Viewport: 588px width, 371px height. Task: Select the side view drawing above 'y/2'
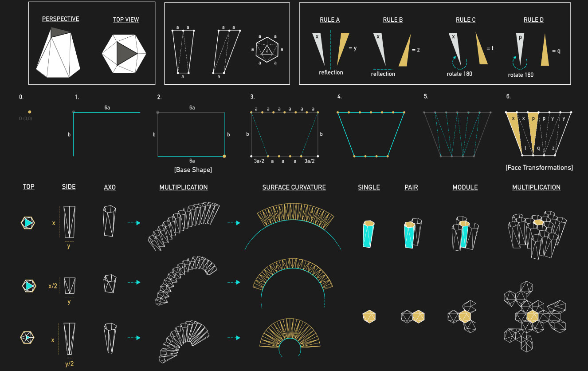coord(70,339)
